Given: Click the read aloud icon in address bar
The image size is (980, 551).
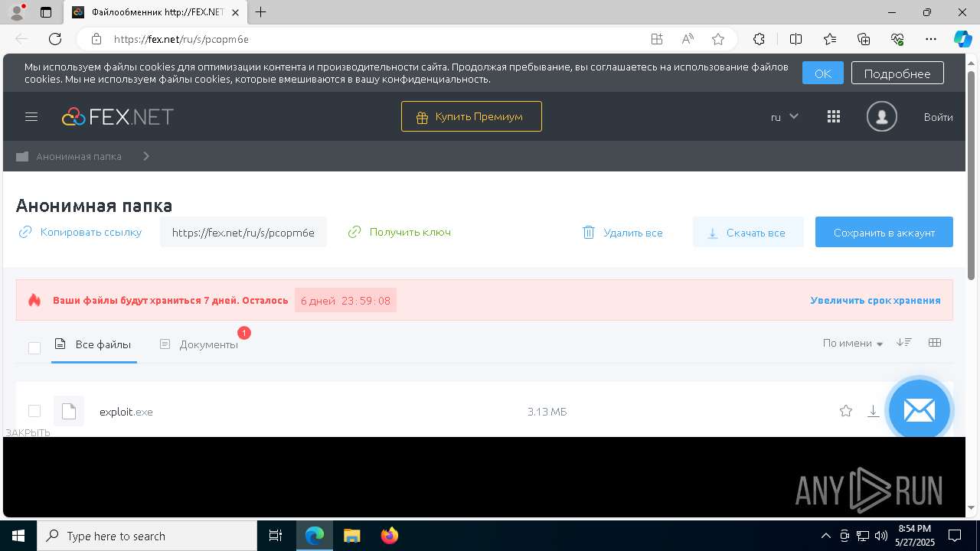Looking at the screenshot, I should click(x=688, y=39).
